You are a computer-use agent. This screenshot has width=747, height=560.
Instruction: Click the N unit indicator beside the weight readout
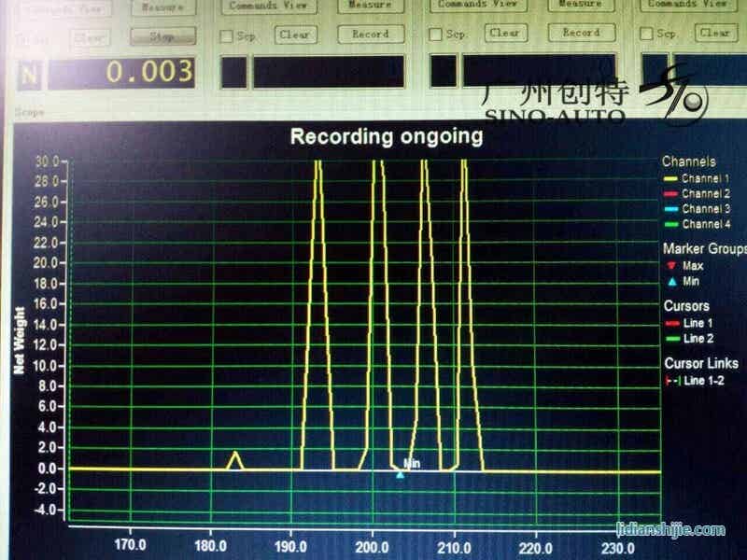click(x=30, y=72)
